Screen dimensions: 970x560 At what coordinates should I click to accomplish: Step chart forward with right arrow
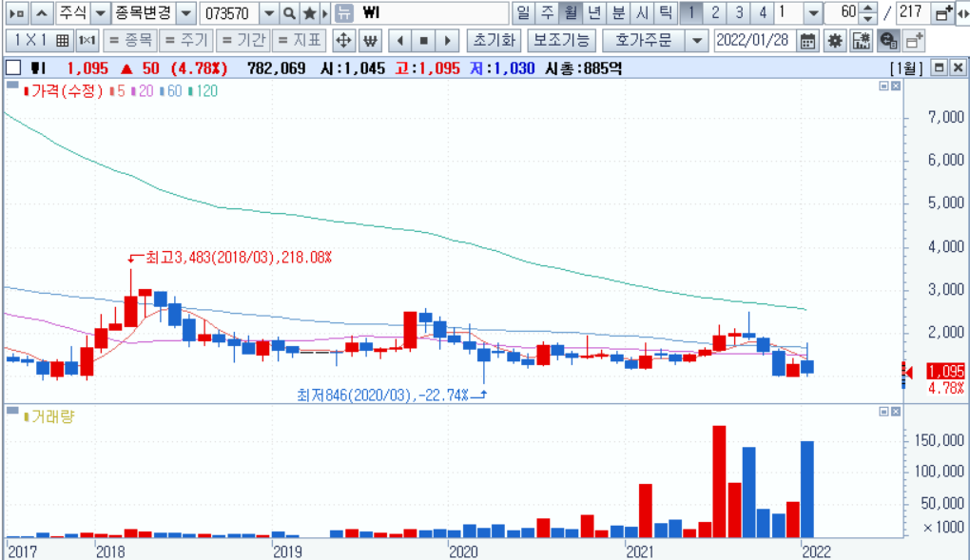click(x=447, y=41)
